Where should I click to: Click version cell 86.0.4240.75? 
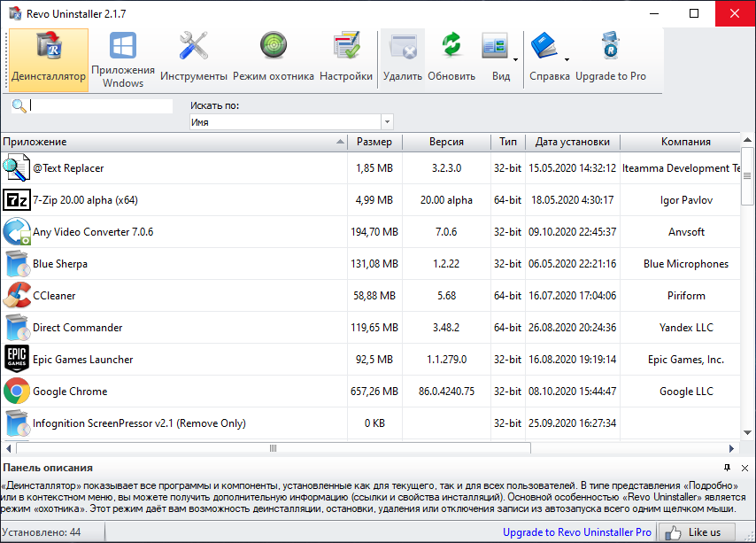(x=446, y=392)
